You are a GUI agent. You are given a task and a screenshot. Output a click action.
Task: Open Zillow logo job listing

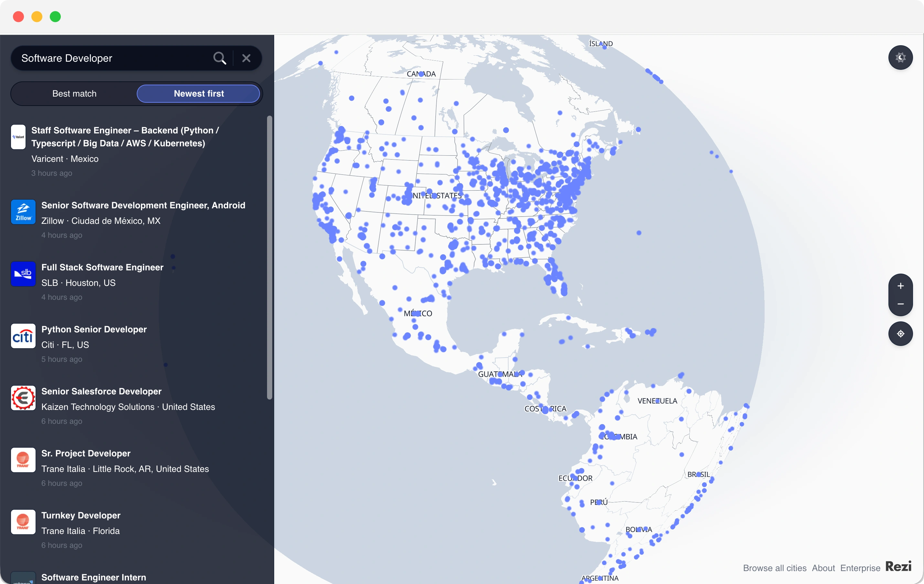click(23, 212)
